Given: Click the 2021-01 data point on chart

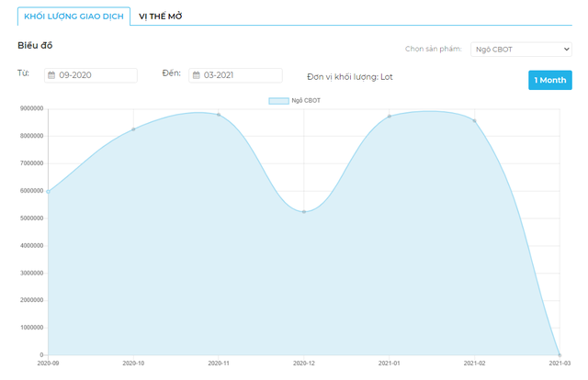Looking at the screenshot, I should pos(390,117).
